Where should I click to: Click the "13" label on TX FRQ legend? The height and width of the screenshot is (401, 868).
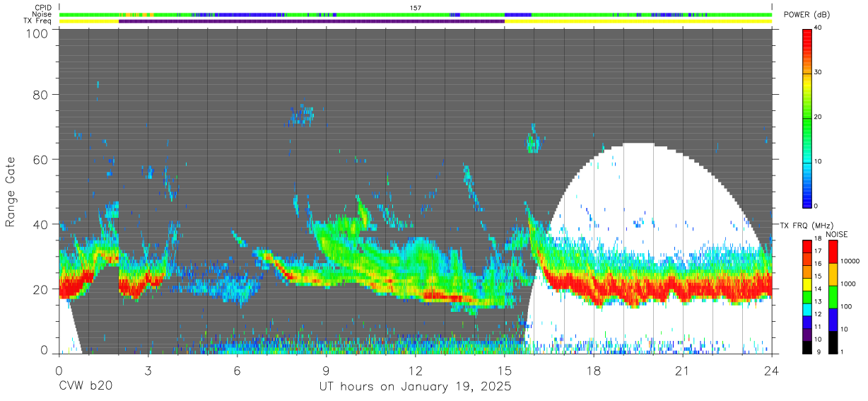click(818, 301)
